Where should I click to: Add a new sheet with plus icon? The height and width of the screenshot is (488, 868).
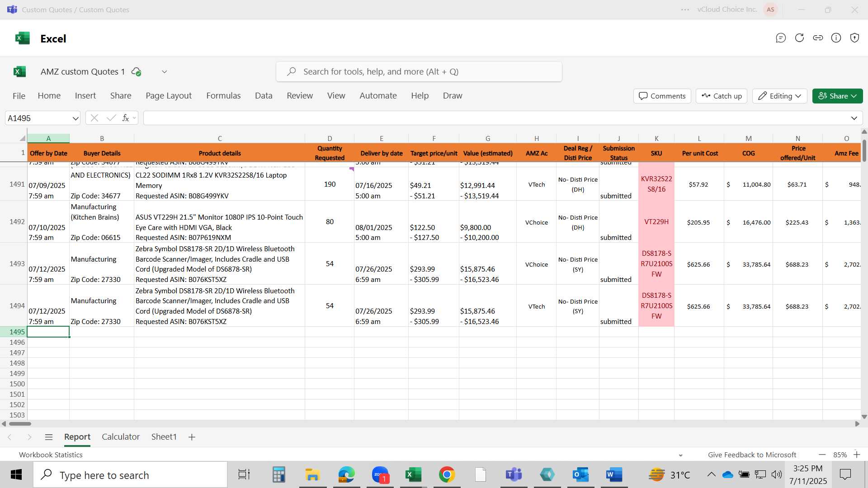[x=192, y=437]
